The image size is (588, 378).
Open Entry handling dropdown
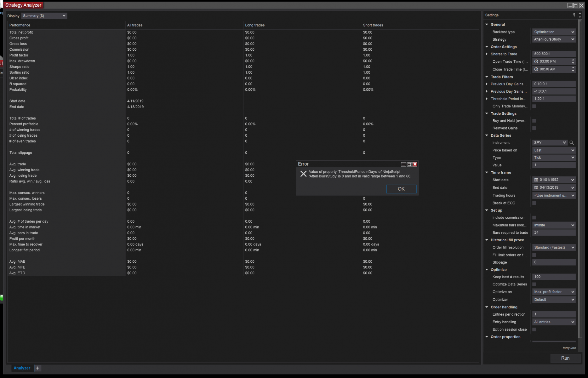[x=554, y=322]
